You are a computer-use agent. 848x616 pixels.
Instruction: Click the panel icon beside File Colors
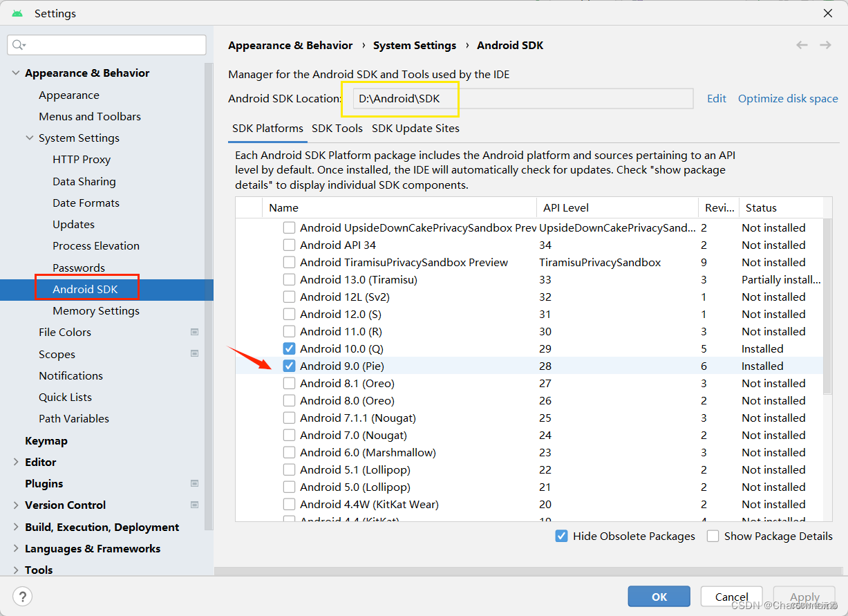coord(195,332)
